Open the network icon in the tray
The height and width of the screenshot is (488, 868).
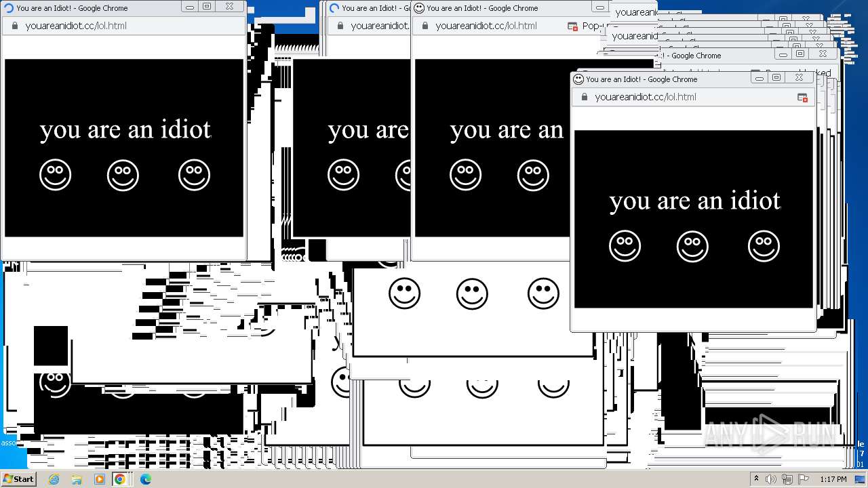pyautogui.click(x=787, y=479)
